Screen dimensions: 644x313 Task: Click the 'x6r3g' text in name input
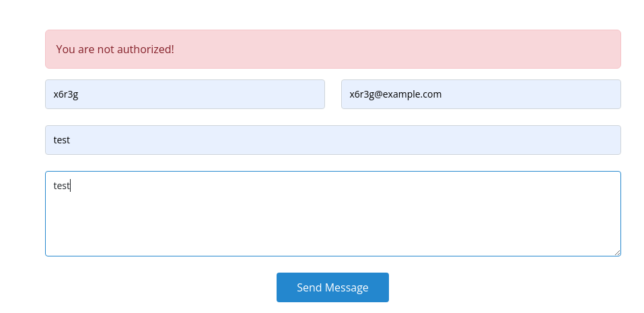(x=66, y=94)
